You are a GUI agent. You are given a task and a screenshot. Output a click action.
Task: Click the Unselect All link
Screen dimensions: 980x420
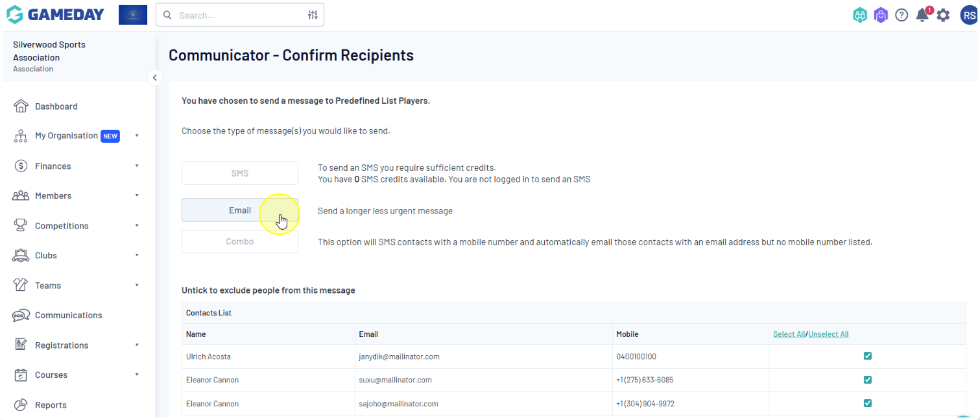pyautogui.click(x=828, y=334)
